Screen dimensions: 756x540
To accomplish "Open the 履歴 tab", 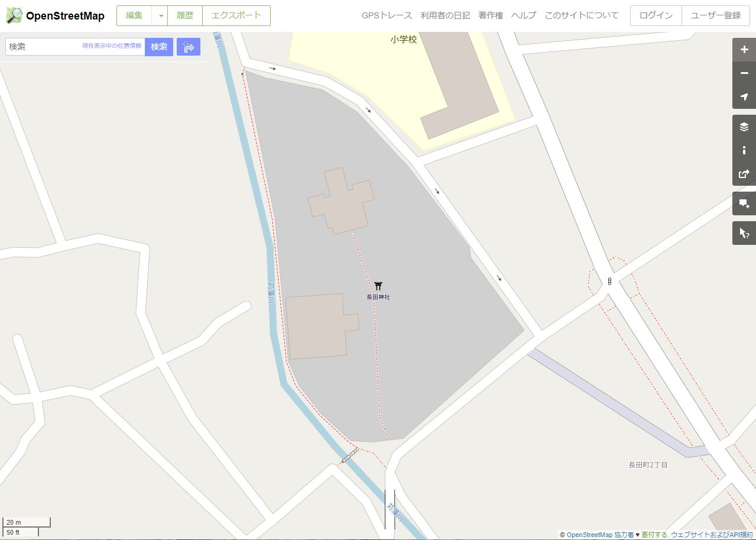I will [x=185, y=16].
